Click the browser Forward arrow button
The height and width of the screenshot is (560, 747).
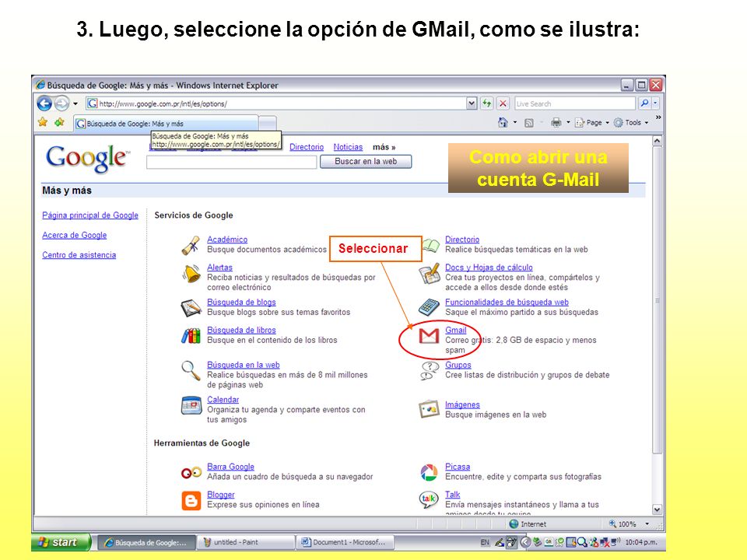tap(62, 103)
